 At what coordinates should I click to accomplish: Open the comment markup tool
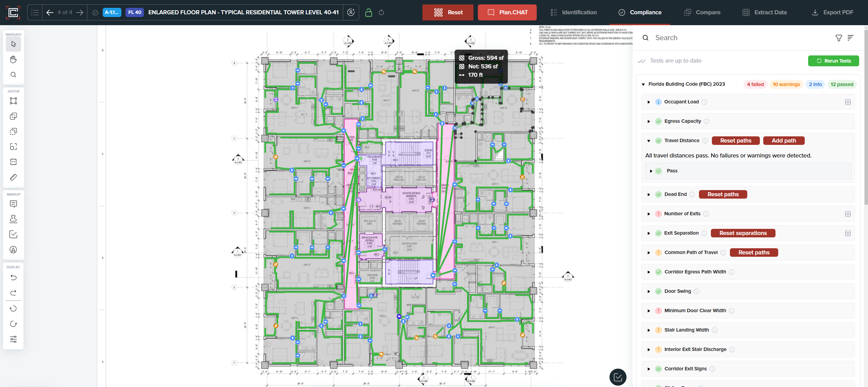click(x=13, y=204)
